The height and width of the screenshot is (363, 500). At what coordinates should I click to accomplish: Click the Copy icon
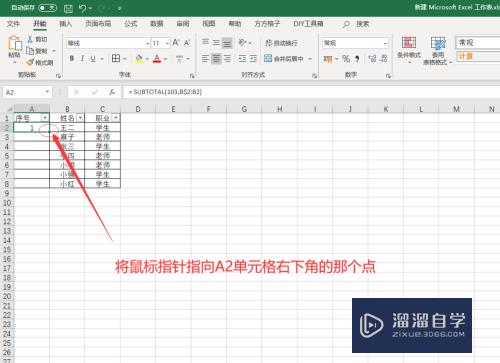30,51
